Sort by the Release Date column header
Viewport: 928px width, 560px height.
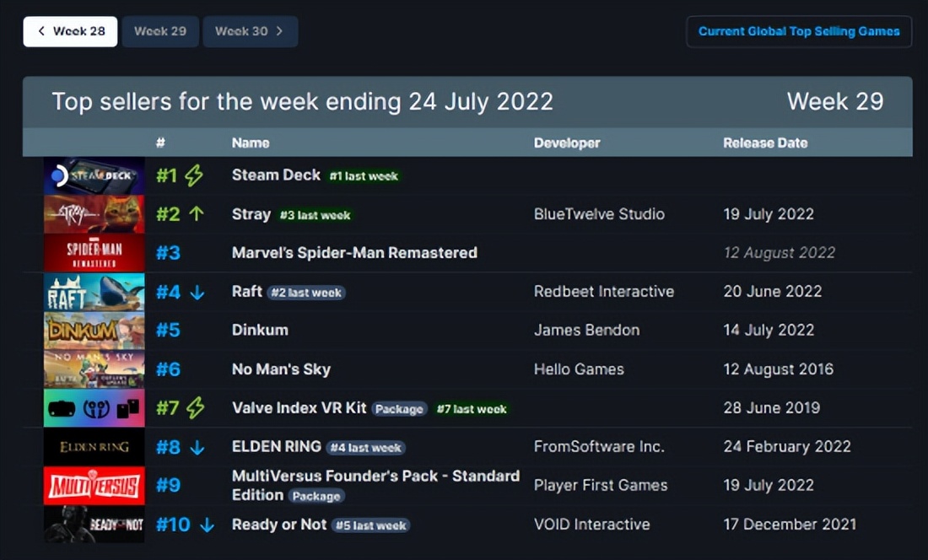tap(765, 143)
